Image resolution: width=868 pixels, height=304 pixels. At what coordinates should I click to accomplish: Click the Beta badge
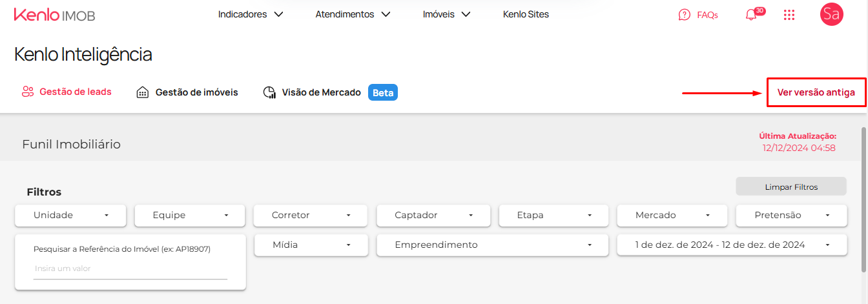pos(383,92)
